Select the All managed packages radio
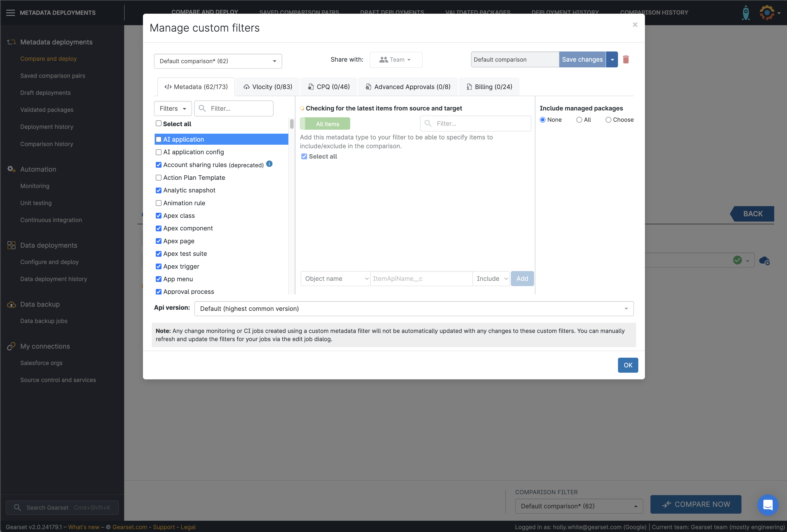 [x=579, y=120]
